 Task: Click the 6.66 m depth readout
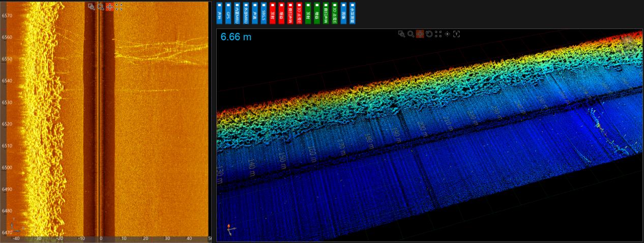[236, 37]
